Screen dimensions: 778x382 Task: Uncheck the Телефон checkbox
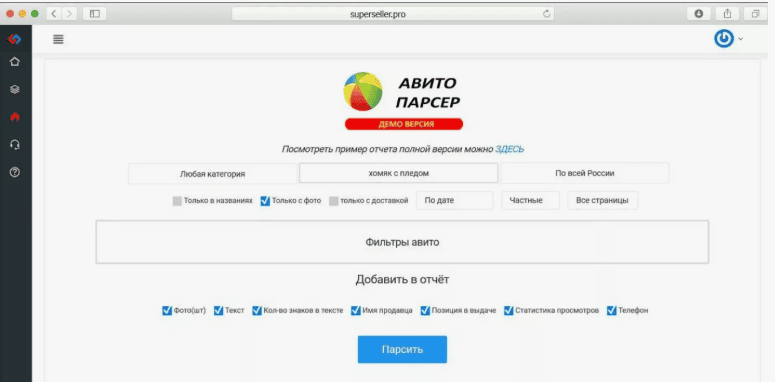(x=611, y=311)
